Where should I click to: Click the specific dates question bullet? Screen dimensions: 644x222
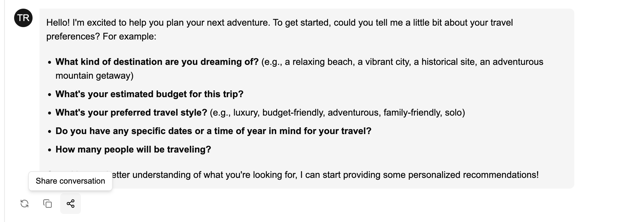213,131
